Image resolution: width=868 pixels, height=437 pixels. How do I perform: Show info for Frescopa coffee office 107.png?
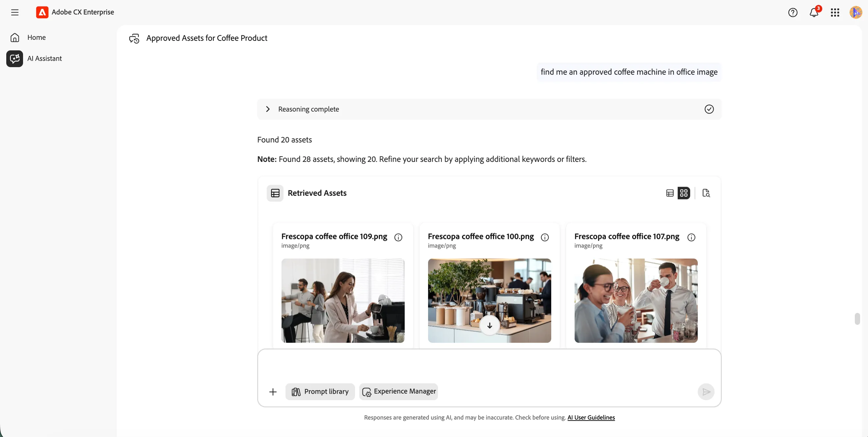tap(692, 237)
